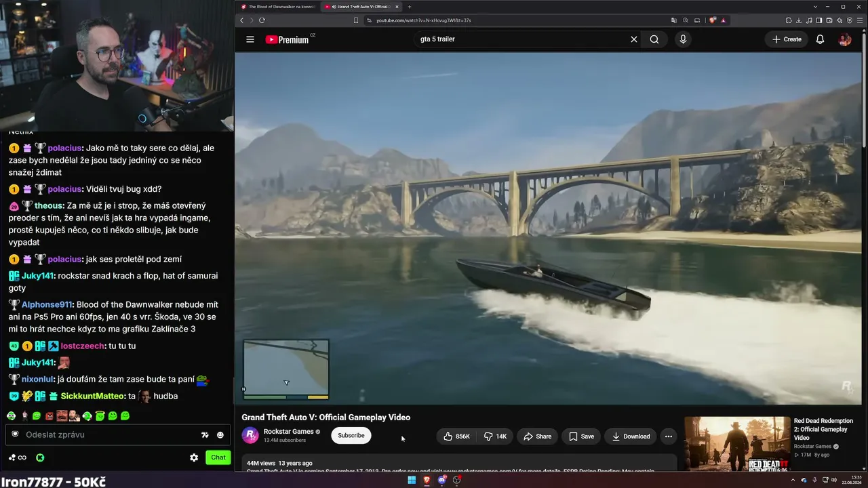Send message with the green Chat button

[x=218, y=457]
